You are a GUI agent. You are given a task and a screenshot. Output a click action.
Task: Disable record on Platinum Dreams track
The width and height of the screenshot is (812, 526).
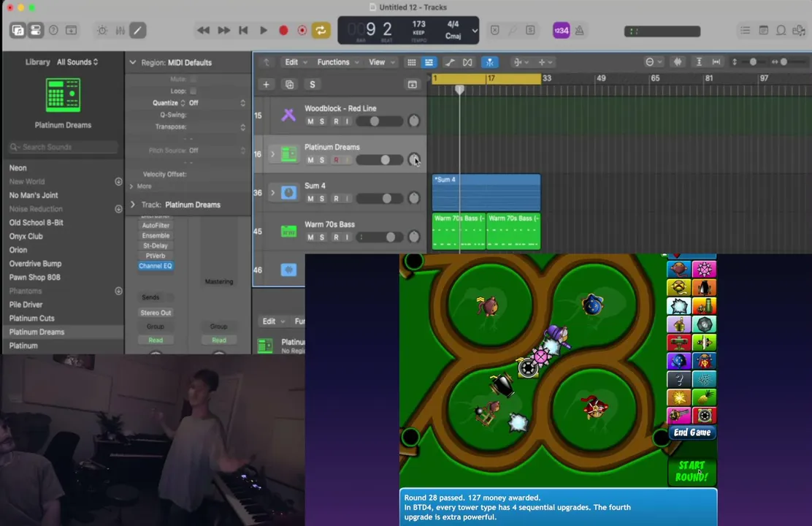[336, 160]
